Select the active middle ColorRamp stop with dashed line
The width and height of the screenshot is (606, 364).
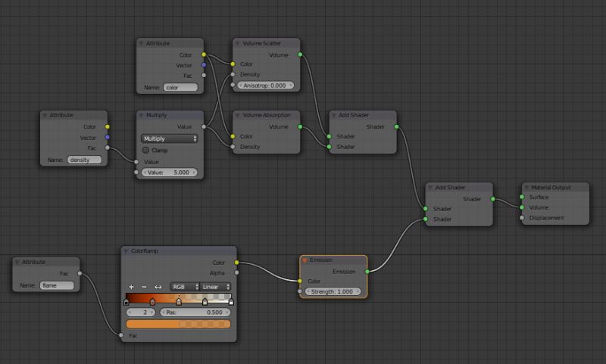(179, 301)
